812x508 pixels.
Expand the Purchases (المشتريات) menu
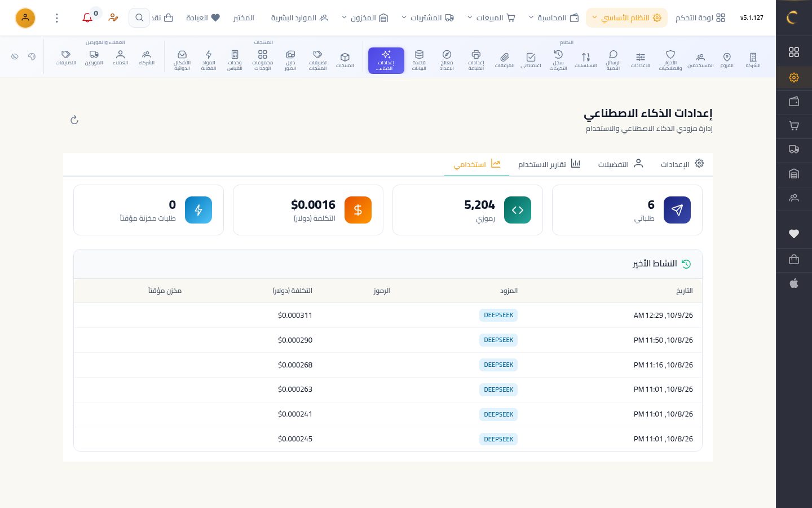pos(427,18)
